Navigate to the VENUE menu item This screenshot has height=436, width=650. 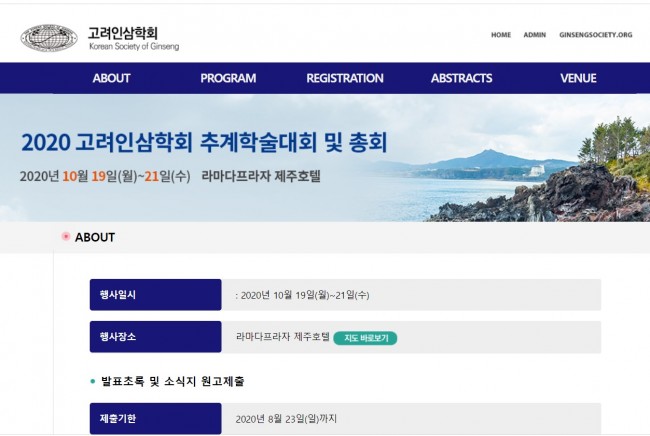click(x=578, y=78)
